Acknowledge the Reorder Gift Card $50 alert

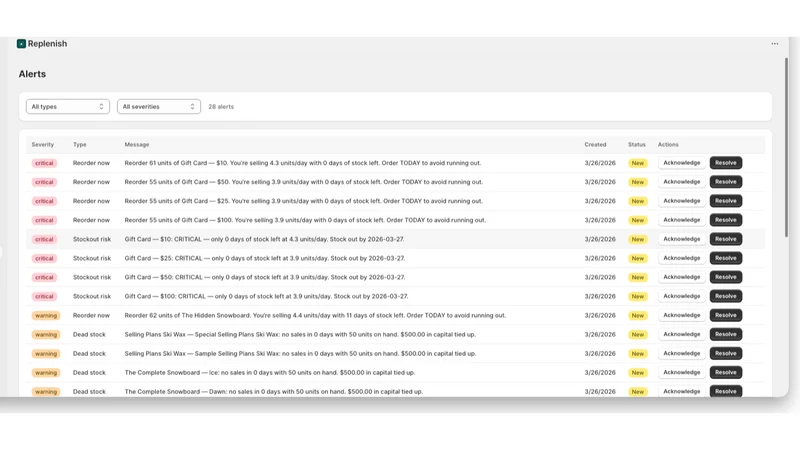[682, 182]
